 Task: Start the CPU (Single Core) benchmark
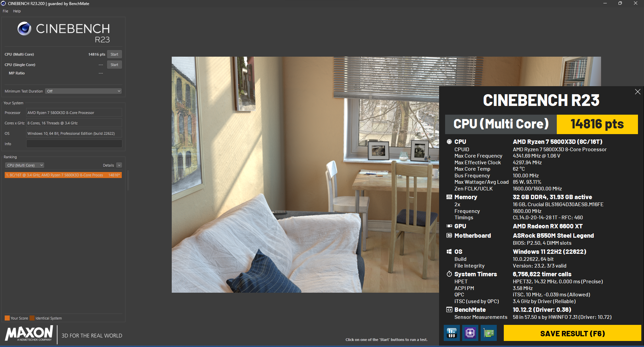[114, 64]
